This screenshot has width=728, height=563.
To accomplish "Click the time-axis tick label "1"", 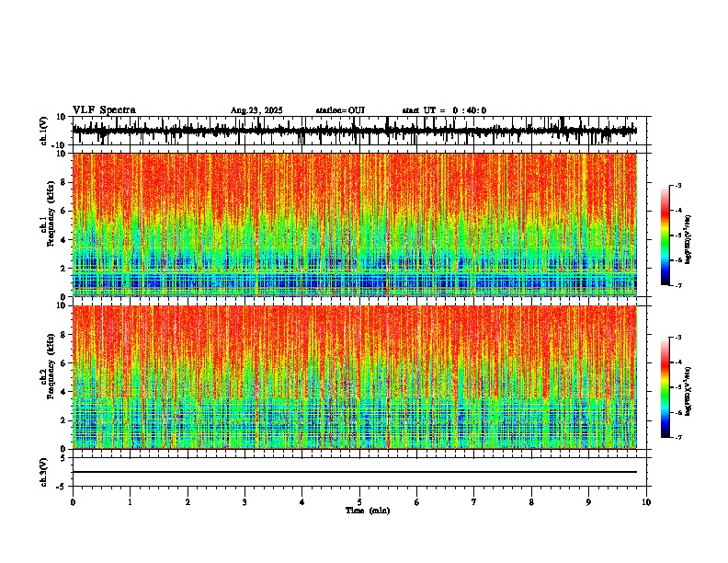I will pos(130,502).
